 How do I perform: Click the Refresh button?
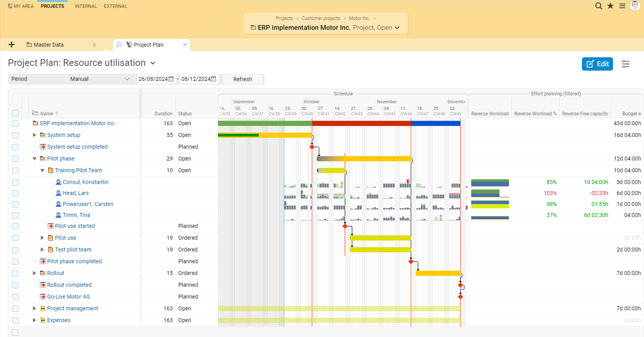click(242, 79)
